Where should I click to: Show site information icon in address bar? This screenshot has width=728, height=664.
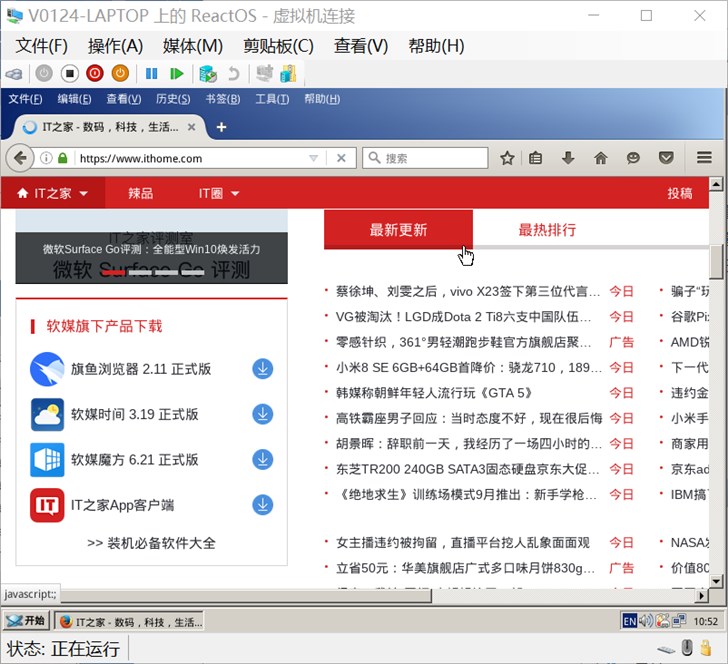tap(46, 158)
